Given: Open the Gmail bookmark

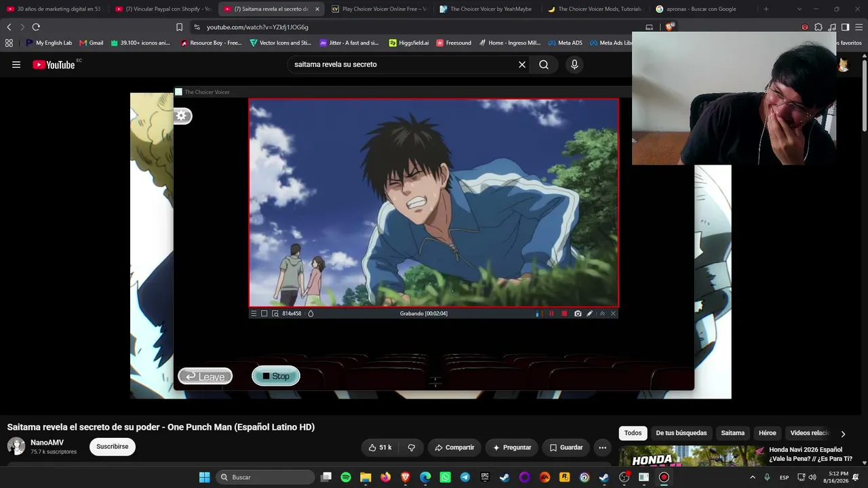Looking at the screenshot, I should (92, 43).
